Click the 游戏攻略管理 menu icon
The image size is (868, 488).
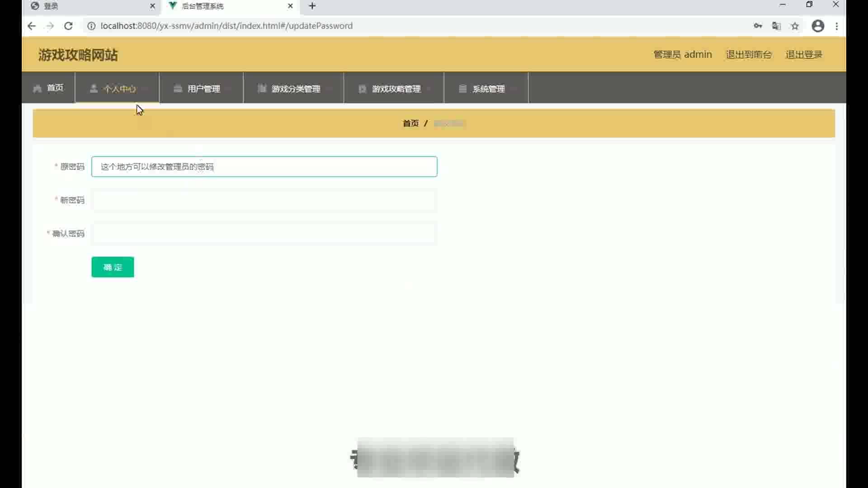(x=362, y=89)
